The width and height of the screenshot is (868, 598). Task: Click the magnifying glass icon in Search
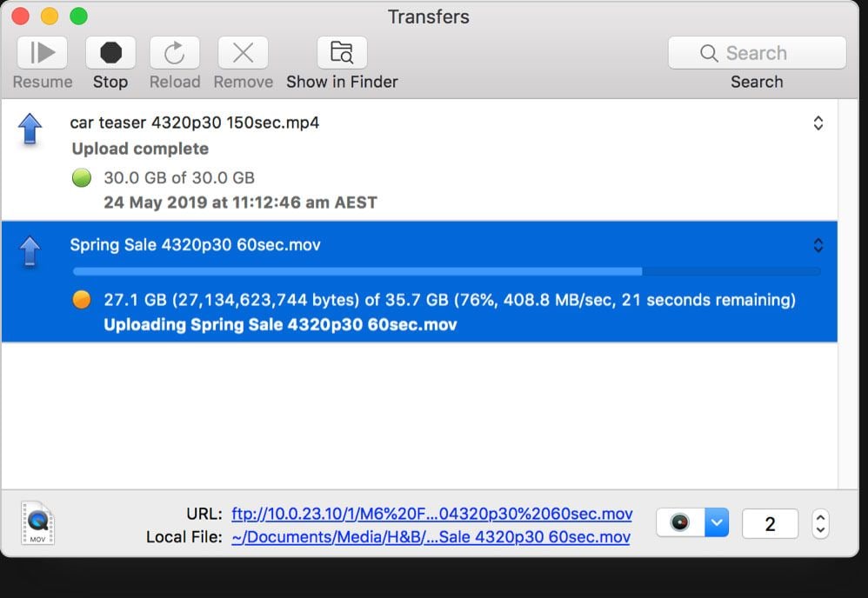[x=709, y=53]
